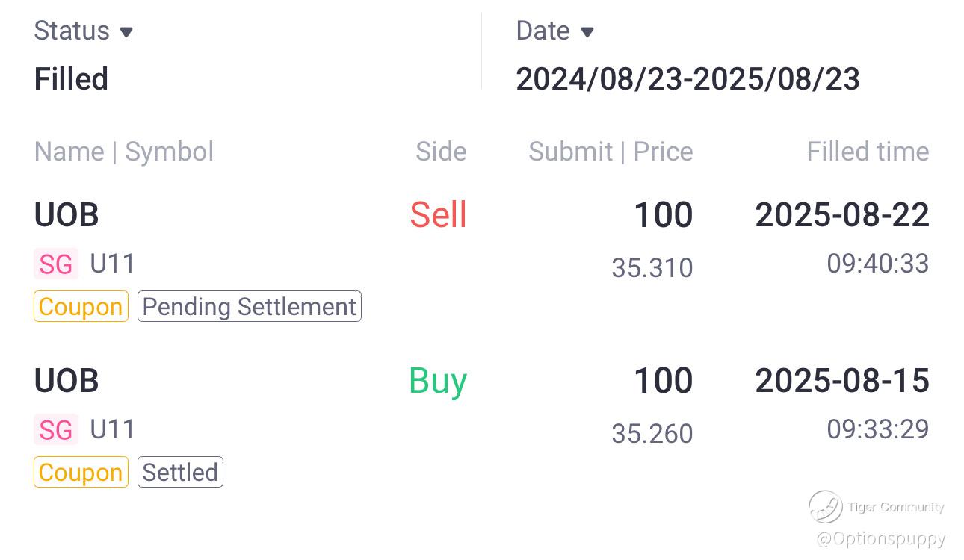Click the red Sell side label
Viewport: 964px width, 560px height.
(438, 216)
